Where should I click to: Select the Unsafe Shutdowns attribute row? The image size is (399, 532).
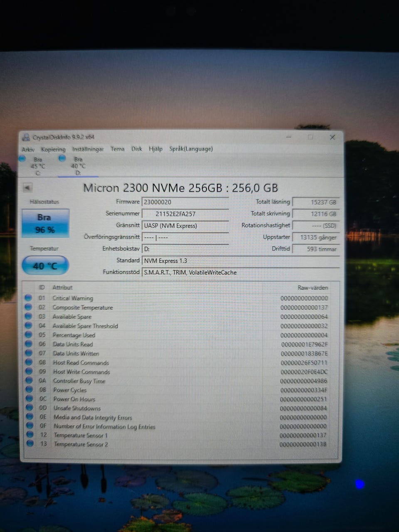(x=177, y=408)
